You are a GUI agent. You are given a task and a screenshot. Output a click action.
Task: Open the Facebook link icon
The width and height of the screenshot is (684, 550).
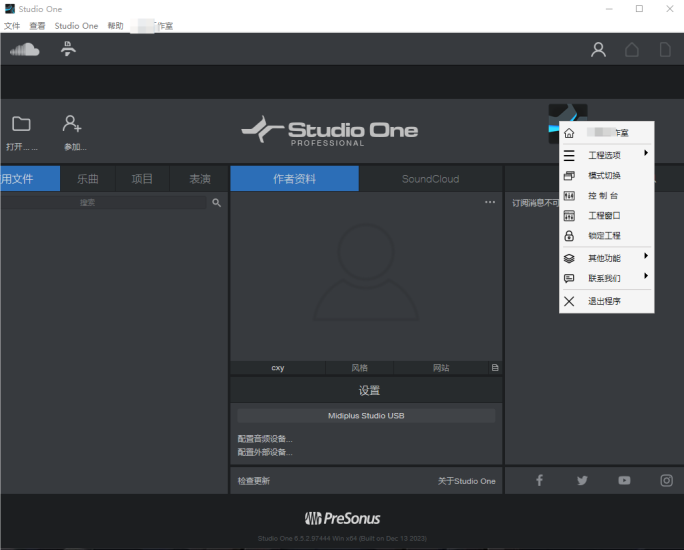(539, 480)
